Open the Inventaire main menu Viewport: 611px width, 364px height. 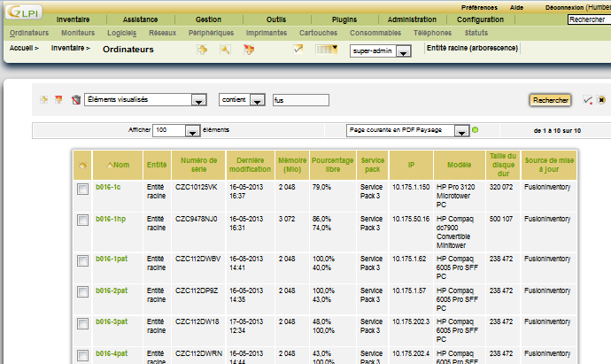73,19
